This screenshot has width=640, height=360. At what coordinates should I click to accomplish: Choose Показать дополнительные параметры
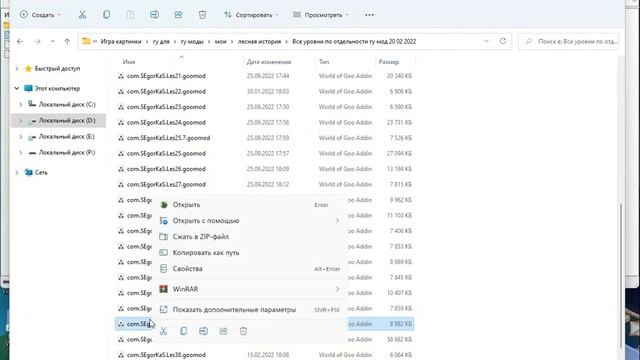250,310
